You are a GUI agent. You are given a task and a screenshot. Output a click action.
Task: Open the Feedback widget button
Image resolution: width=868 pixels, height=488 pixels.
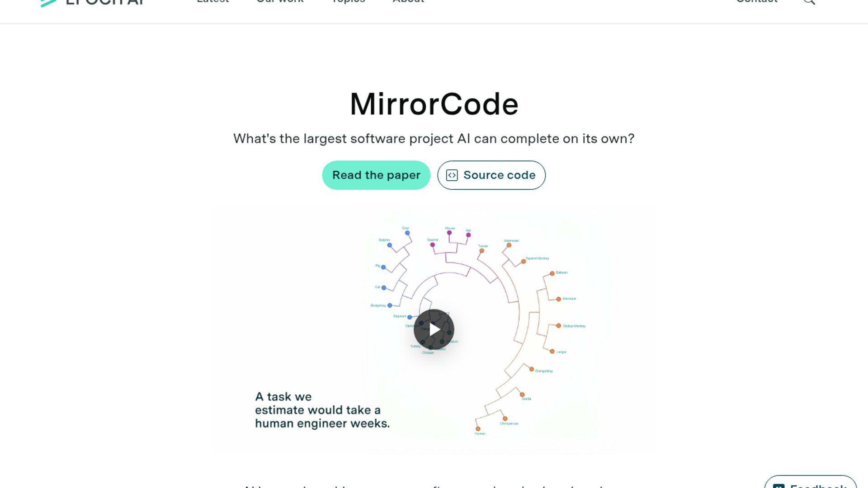coord(810,482)
